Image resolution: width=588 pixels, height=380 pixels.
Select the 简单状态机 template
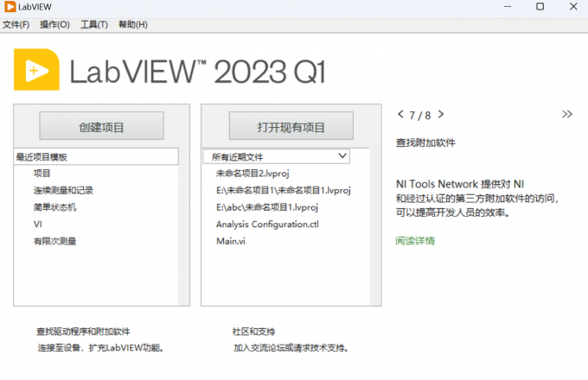click(x=54, y=207)
